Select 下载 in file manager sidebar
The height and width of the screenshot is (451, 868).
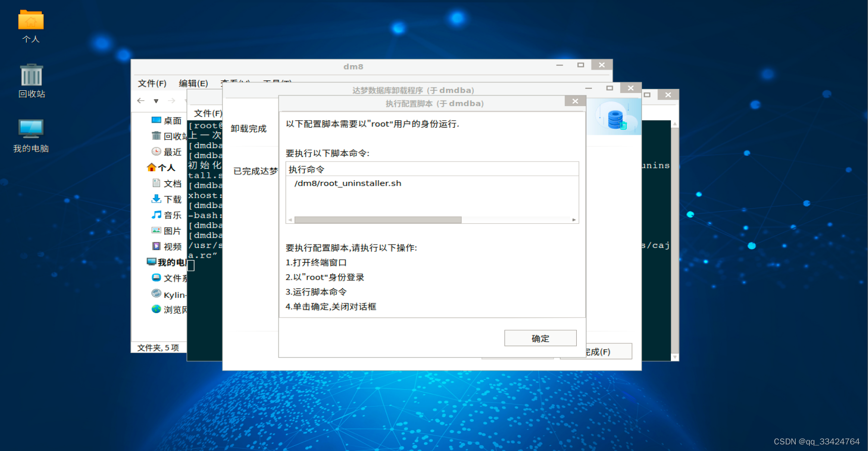tap(166, 199)
